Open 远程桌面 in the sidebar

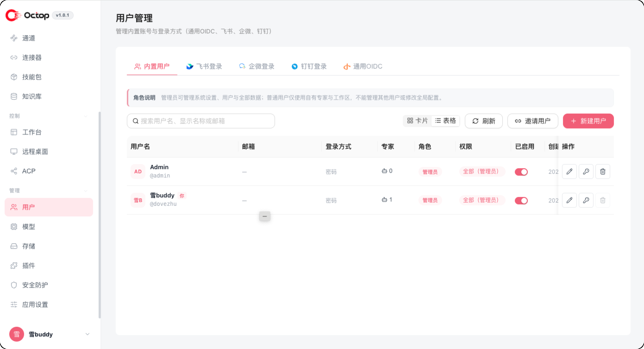point(49,152)
